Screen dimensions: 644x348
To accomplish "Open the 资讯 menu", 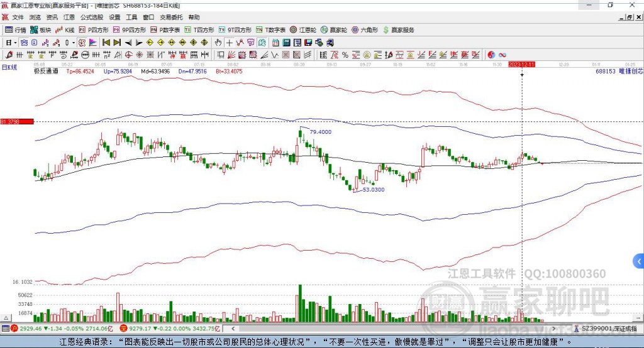I will [x=52, y=17].
